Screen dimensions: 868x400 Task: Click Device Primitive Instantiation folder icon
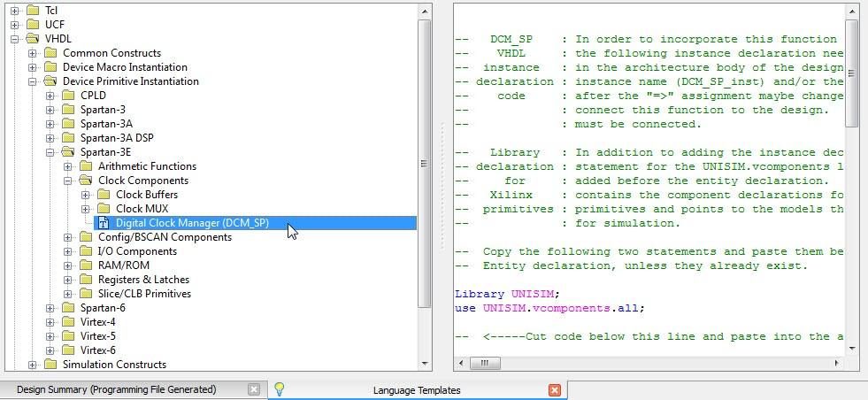pyautogui.click(x=50, y=81)
